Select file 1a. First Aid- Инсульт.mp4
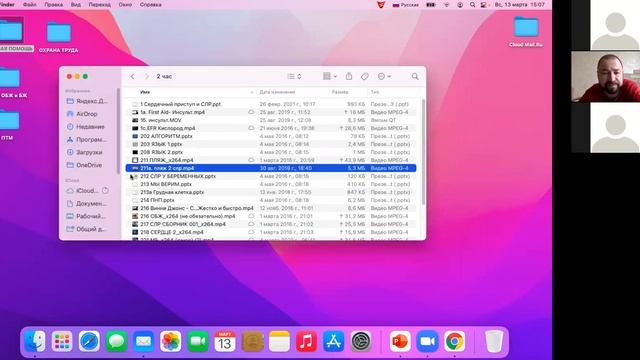Viewport: 640px width, 360px height. [271, 112]
